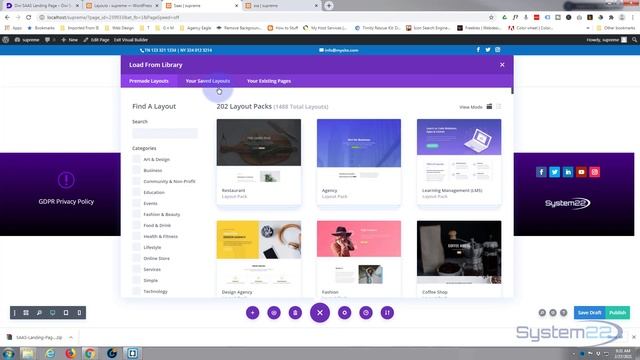Select grid View Mode icon
This screenshot has height=360, width=640.
(489, 107)
